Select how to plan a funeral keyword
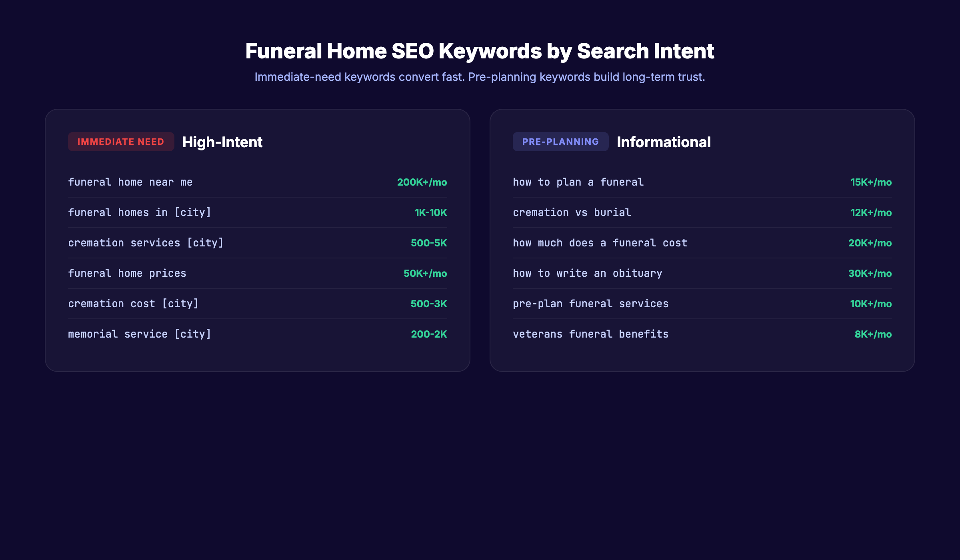 (x=578, y=182)
